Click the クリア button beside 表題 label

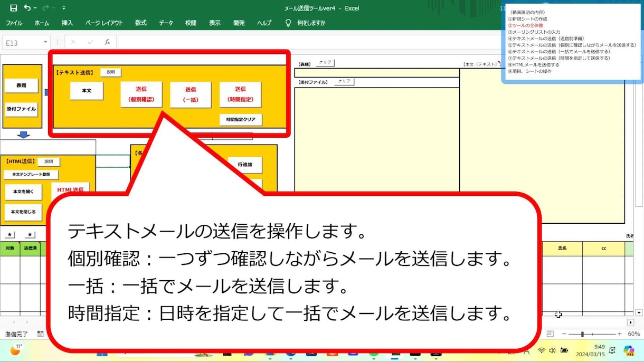click(x=325, y=63)
